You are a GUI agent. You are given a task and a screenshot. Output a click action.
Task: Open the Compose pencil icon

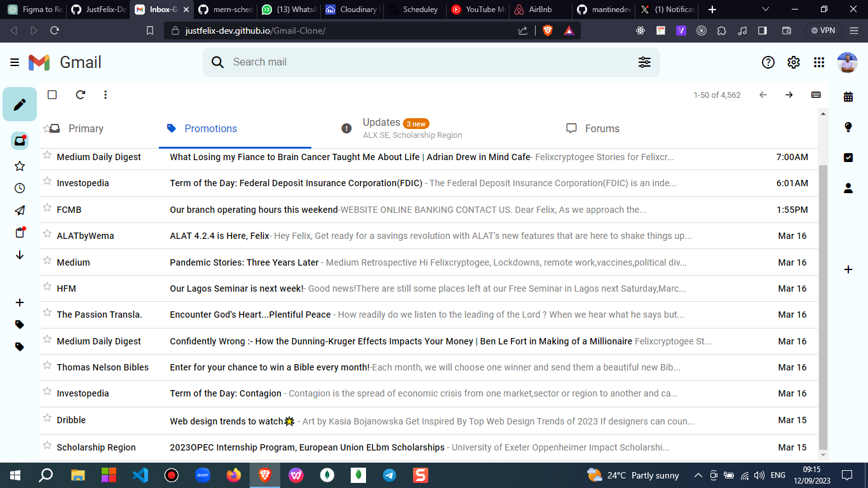(x=20, y=104)
